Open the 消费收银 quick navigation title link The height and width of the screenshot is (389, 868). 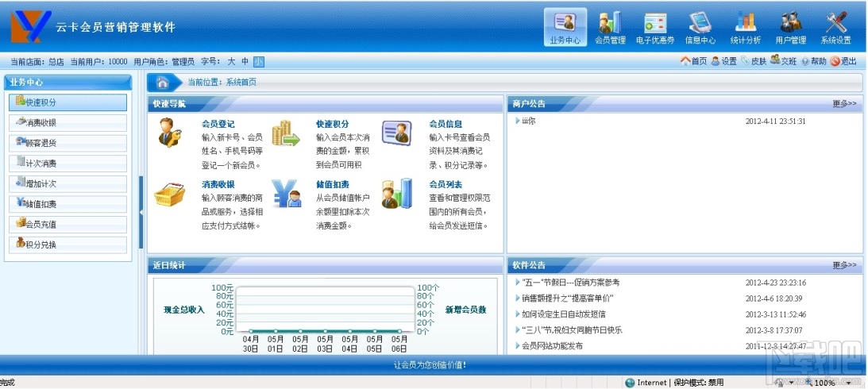click(x=218, y=184)
